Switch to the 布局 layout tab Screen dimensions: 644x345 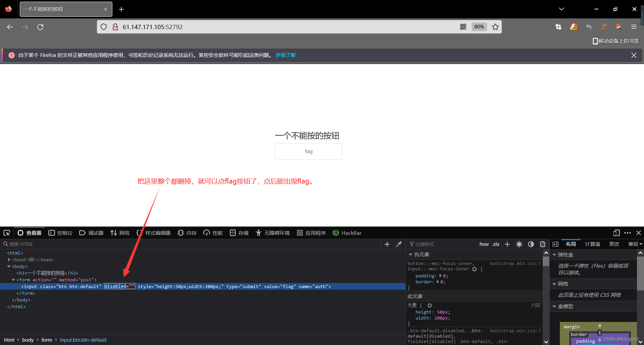(571, 244)
